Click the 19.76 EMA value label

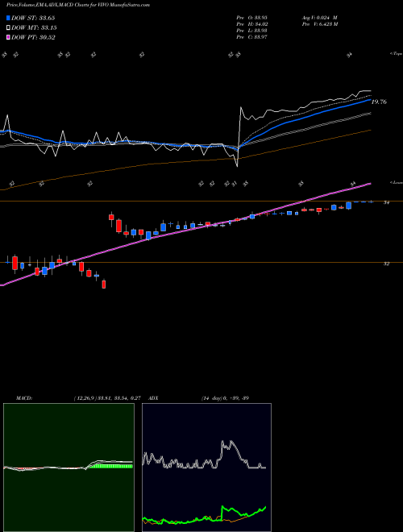[x=379, y=102]
